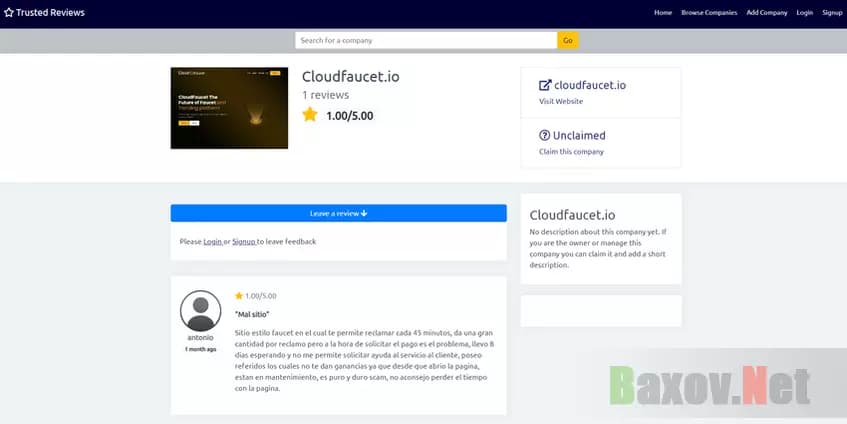Click antonio's user avatar icon

[x=200, y=311]
